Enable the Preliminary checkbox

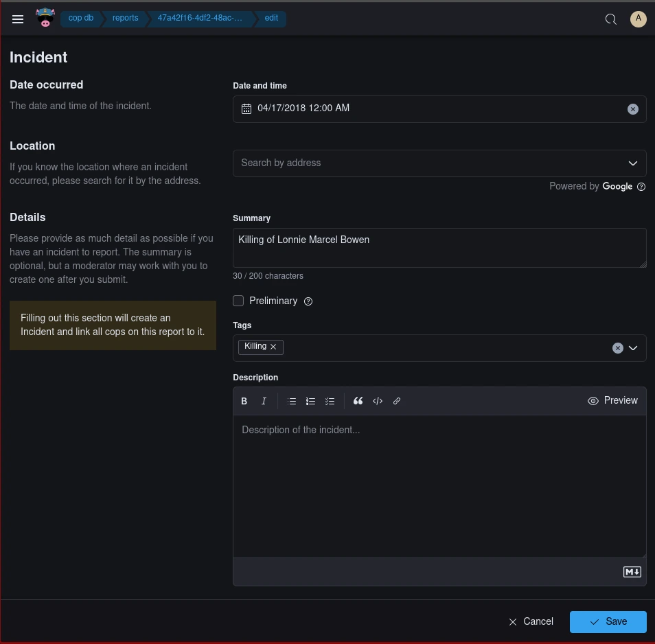(x=238, y=301)
